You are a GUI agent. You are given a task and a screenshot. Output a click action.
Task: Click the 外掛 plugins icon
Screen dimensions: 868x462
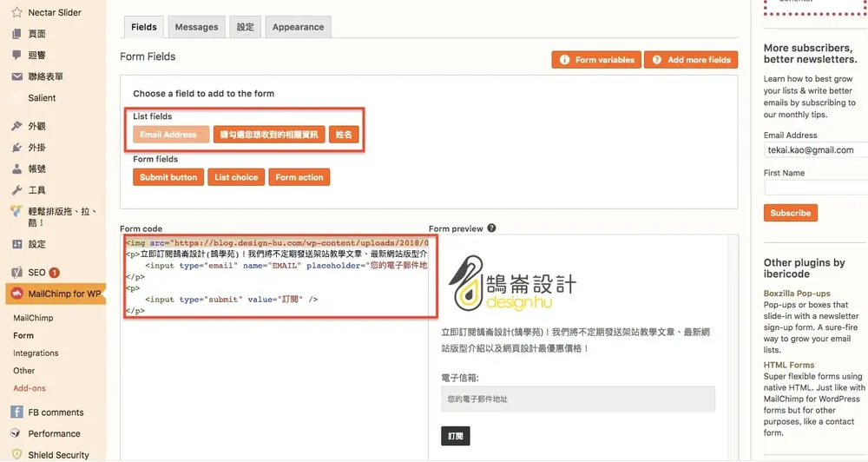[16, 148]
